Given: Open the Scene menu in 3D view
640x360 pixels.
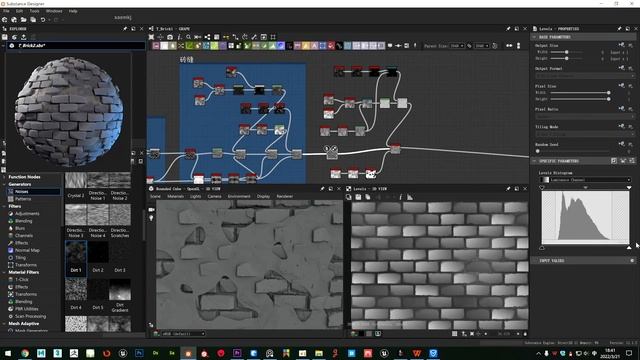Looking at the screenshot, I should [x=156, y=196].
